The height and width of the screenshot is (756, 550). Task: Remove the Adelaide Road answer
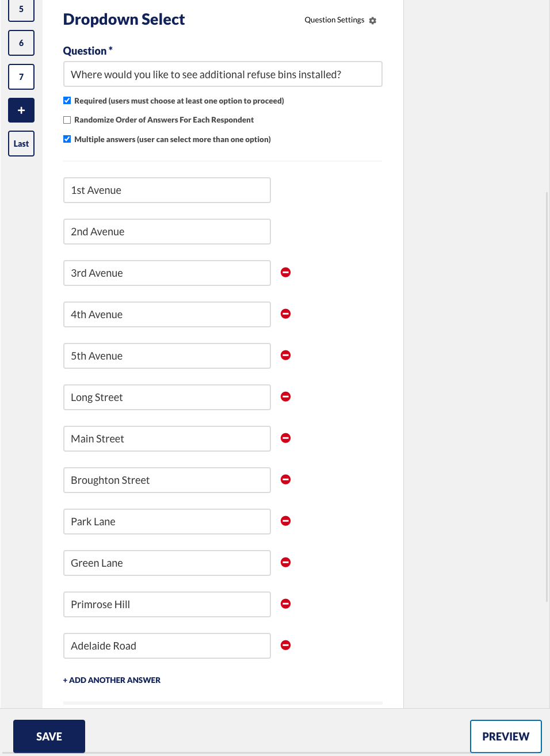(x=285, y=645)
